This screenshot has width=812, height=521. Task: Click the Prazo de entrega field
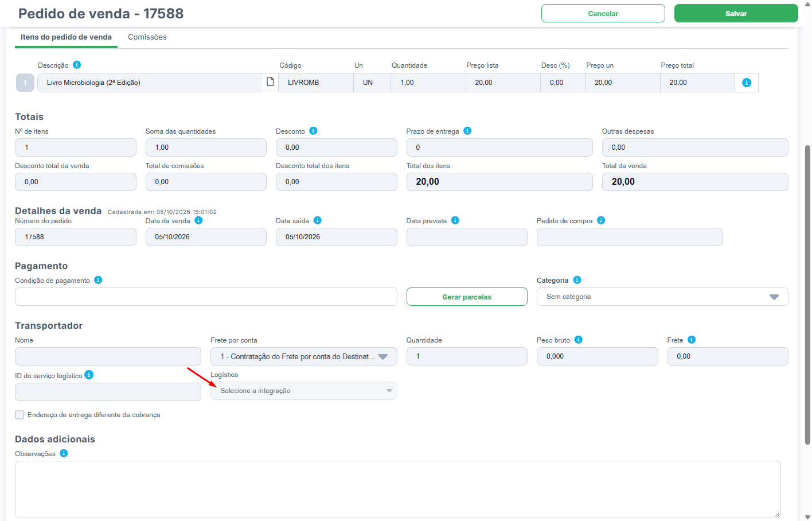click(499, 147)
